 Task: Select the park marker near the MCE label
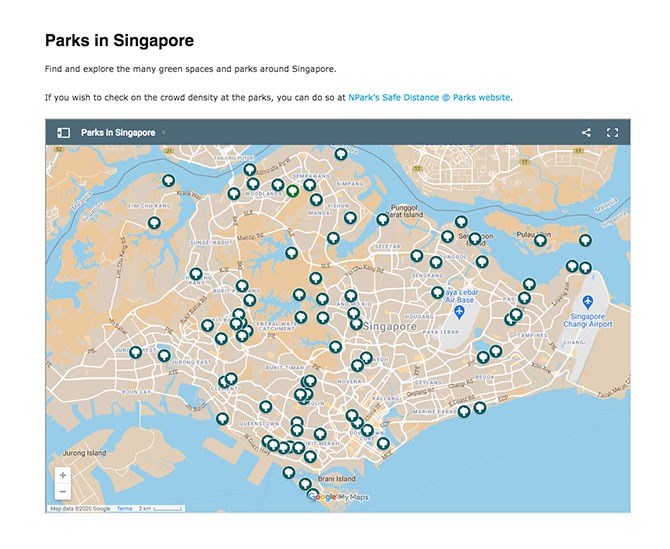point(383,443)
